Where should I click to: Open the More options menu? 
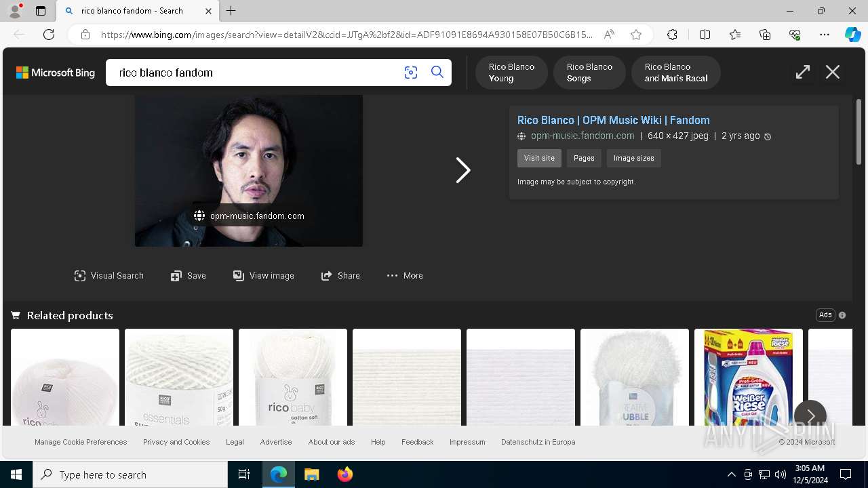coord(405,276)
